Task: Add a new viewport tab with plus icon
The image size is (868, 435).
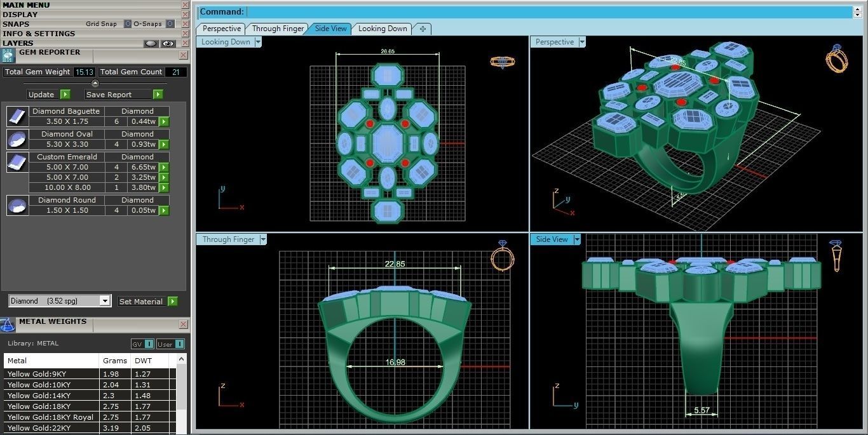Action: (423, 29)
